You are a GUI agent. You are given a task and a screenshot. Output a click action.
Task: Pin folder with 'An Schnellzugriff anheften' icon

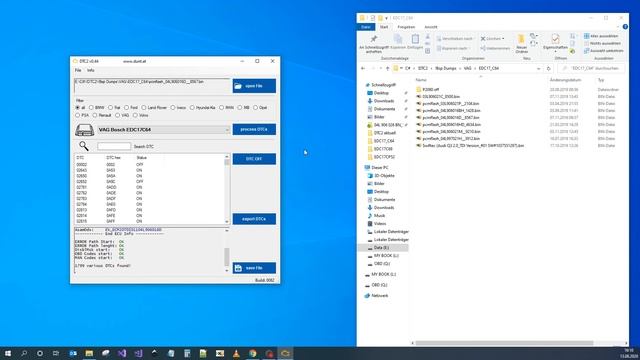tap(373, 40)
